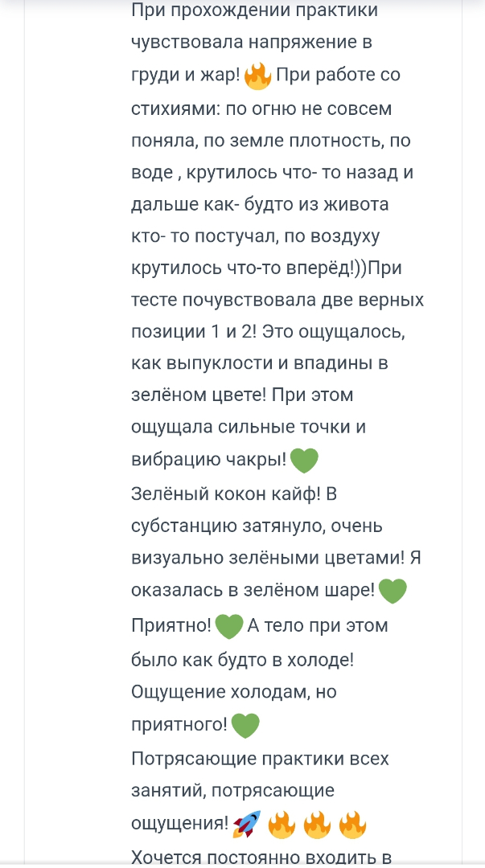Viewport: 485px width, 868px height.
Task: Click the green heart after 'зелёном шаре!'
Action: pos(393,591)
